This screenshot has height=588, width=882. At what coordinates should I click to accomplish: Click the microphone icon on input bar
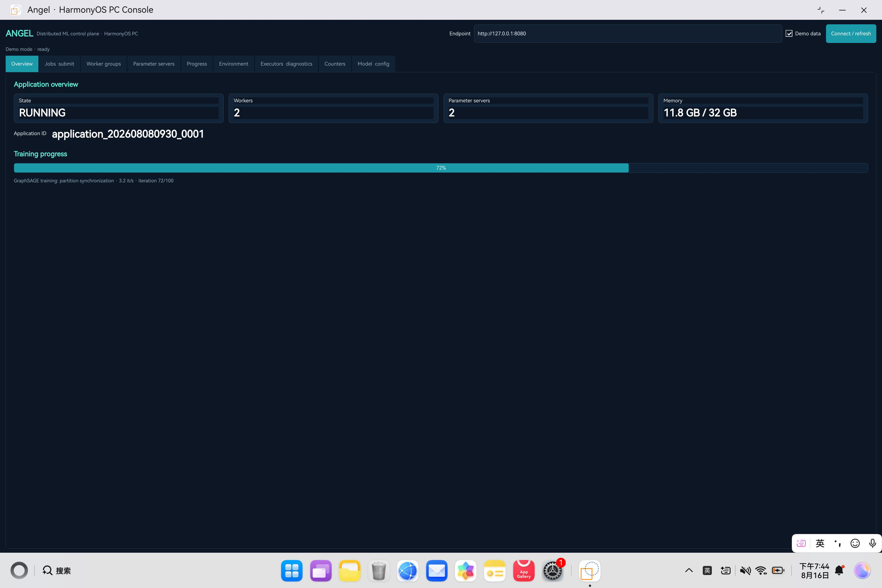pyautogui.click(x=873, y=543)
